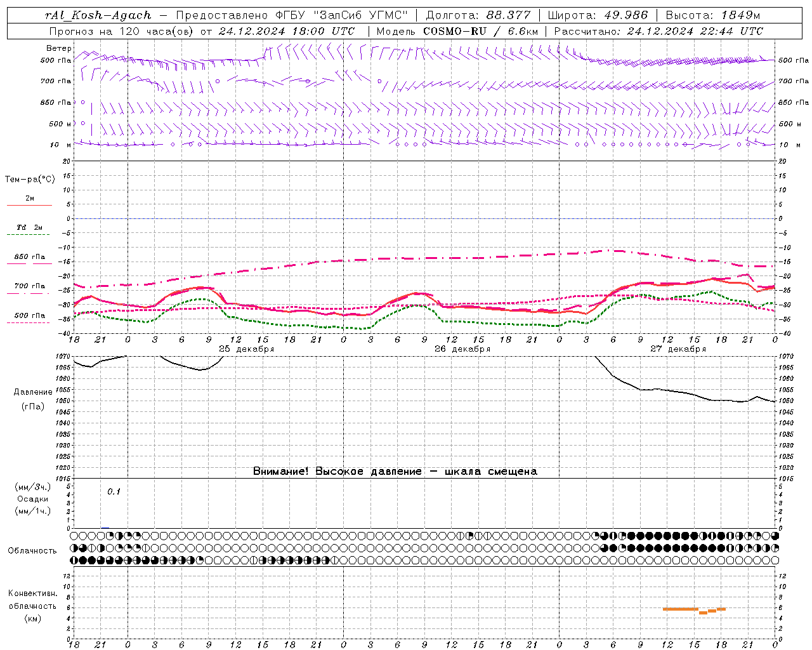This screenshot has height=650, width=812.
Task: Click the Рассчитано: 24.12.2024 22:44 UTC text
Action: click(x=658, y=31)
